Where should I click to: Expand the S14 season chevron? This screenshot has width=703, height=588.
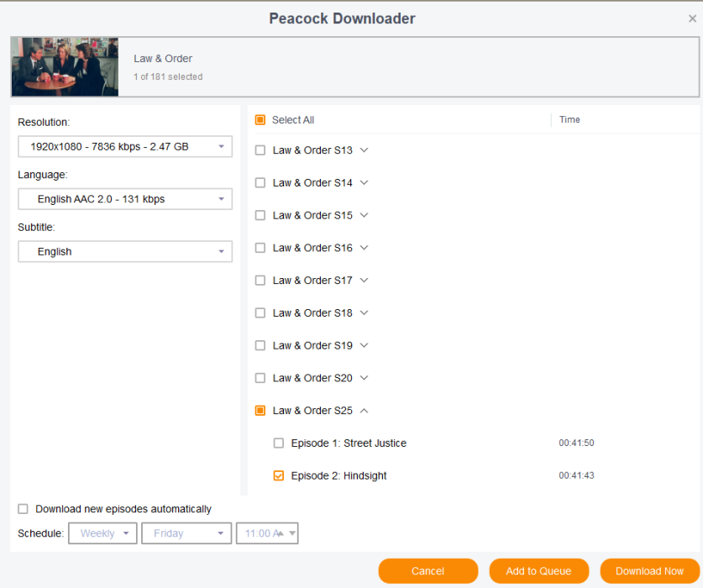point(364,183)
